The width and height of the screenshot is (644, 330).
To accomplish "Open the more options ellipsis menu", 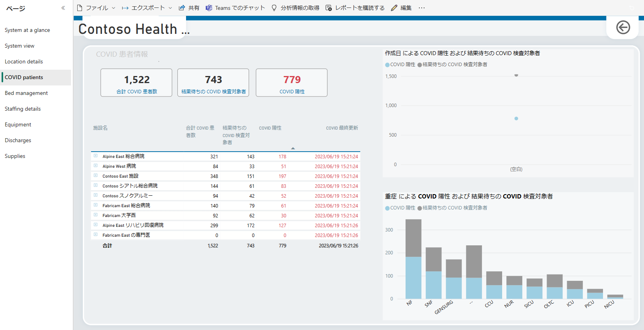I will point(422,8).
